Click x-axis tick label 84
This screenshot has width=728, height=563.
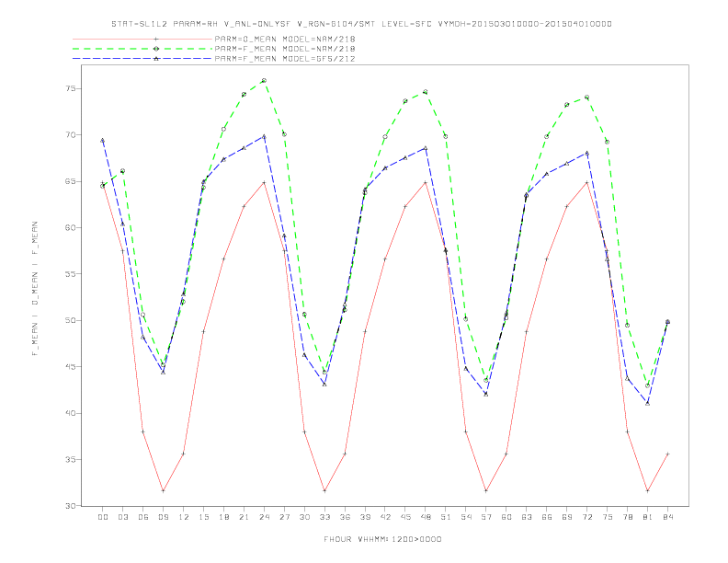coord(668,517)
